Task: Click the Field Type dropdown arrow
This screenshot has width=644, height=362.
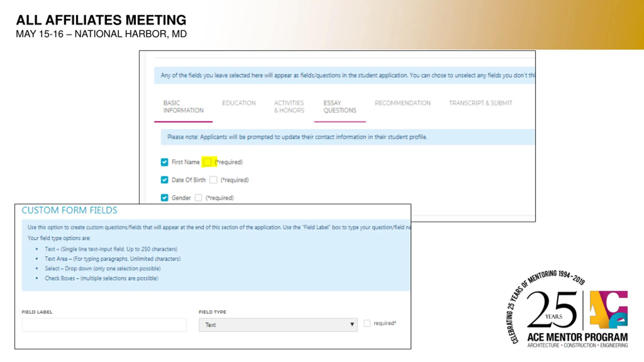Action: (352, 325)
